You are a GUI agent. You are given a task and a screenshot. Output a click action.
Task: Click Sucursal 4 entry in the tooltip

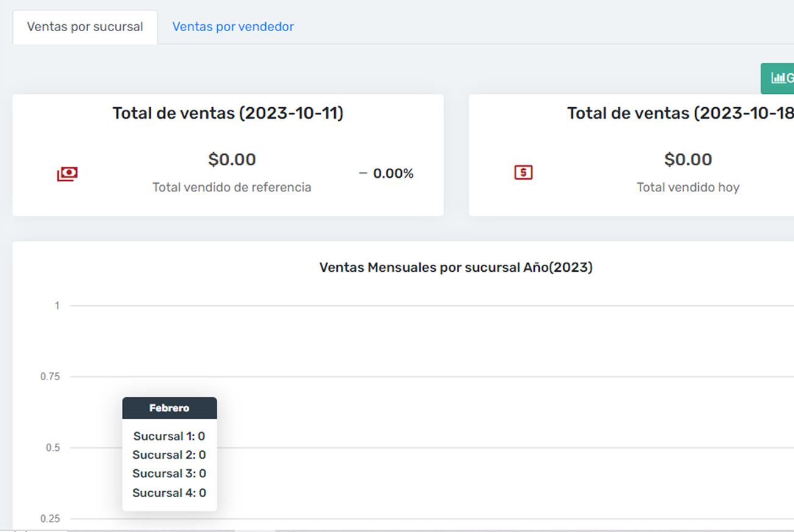pos(170,493)
